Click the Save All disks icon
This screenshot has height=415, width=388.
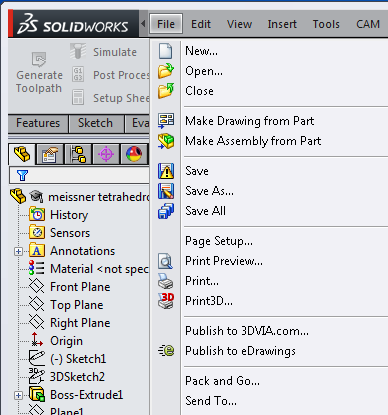[166, 211]
